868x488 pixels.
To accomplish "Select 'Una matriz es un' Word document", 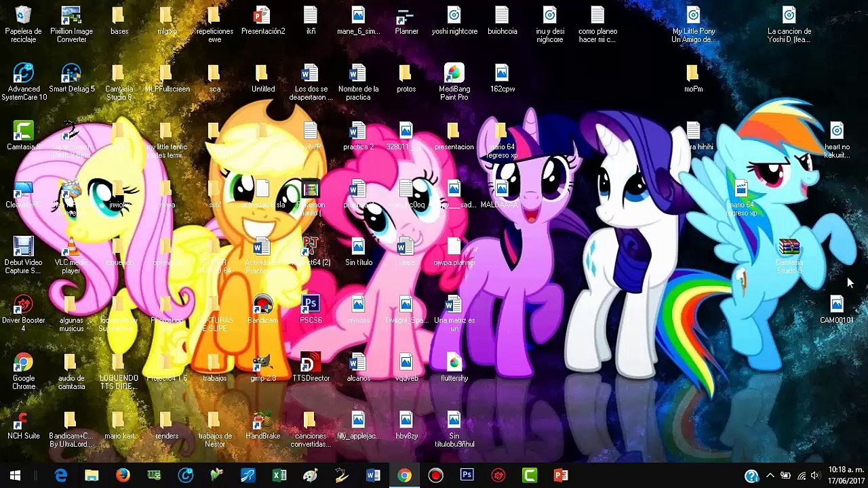I will coord(454,313).
